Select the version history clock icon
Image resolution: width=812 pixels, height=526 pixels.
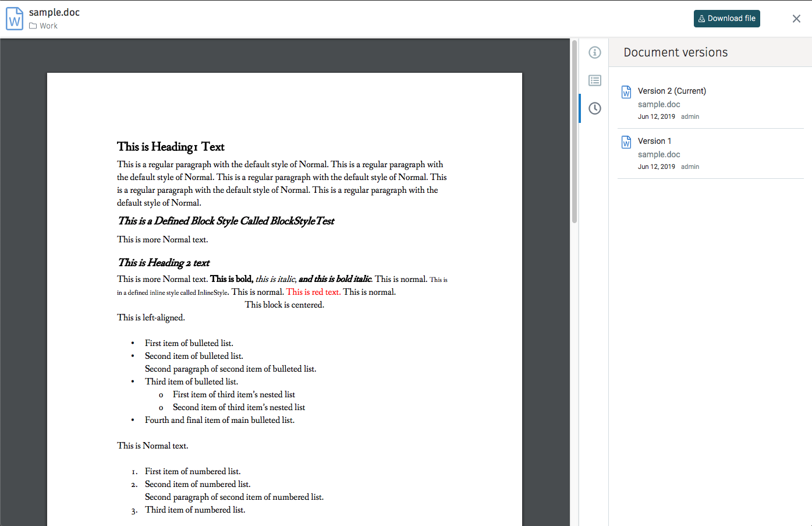594,108
